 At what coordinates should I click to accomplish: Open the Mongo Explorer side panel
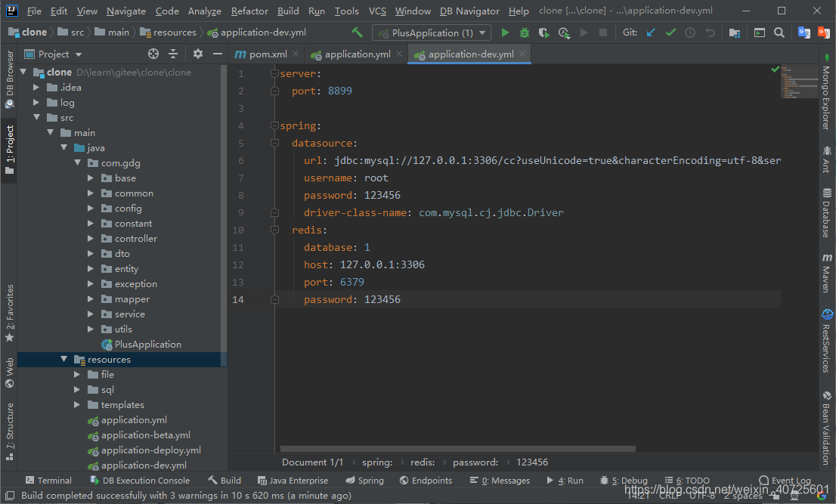(x=826, y=91)
